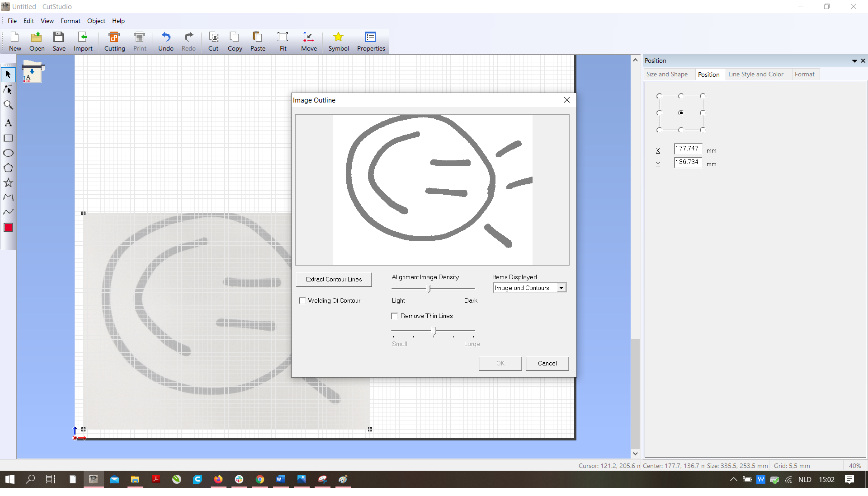Click the red fill color swatch
Image resolution: width=868 pixels, height=496 pixels.
[8, 228]
